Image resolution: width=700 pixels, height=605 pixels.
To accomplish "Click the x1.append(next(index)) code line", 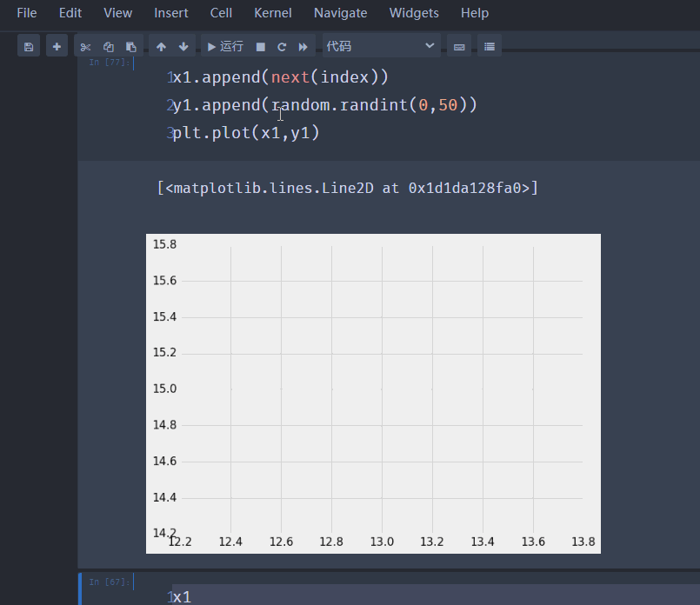I will 280,77.
